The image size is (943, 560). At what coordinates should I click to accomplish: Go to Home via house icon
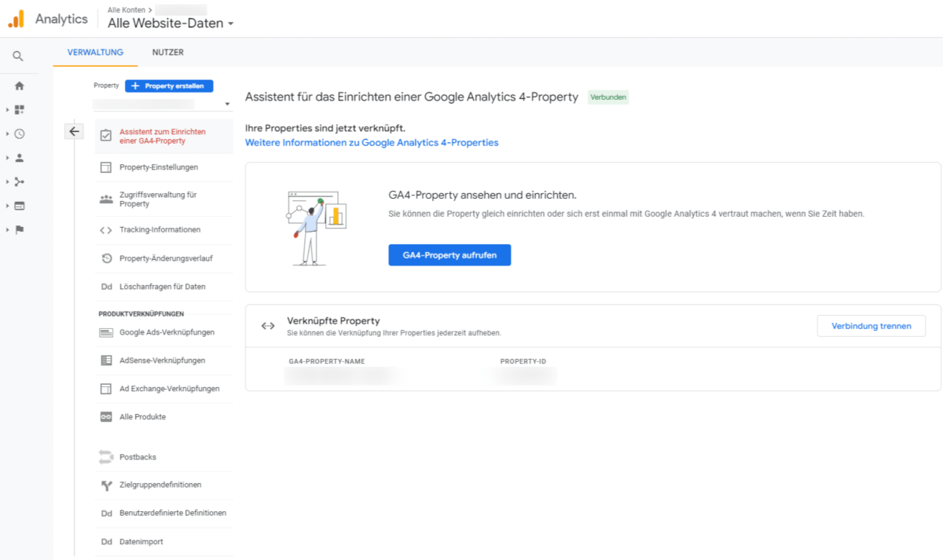[x=20, y=86]
